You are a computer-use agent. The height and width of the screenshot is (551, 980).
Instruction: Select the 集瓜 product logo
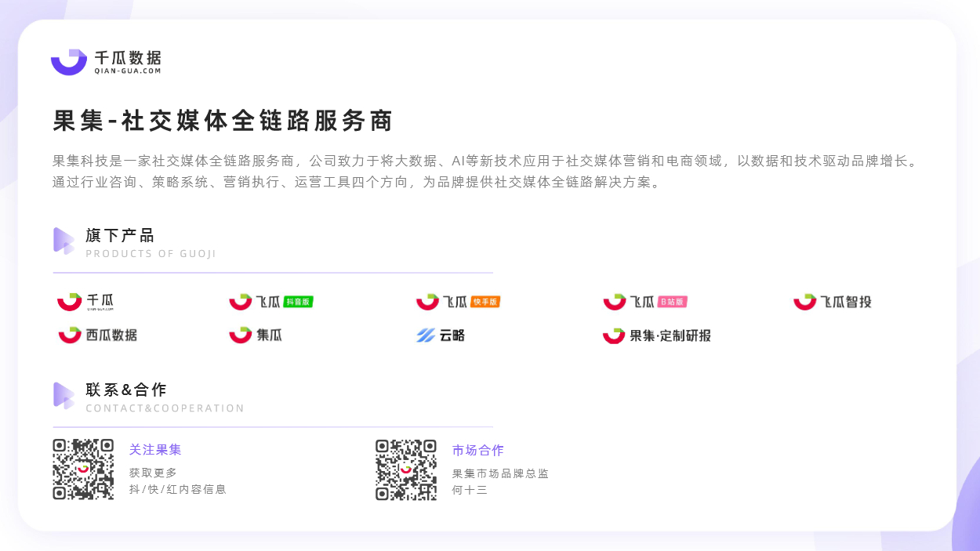(256, 335)
